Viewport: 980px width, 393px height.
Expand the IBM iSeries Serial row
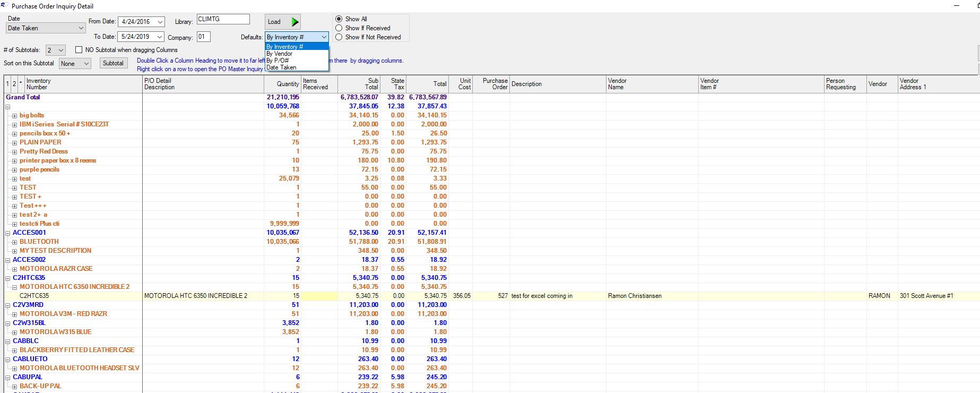[15, 125]
